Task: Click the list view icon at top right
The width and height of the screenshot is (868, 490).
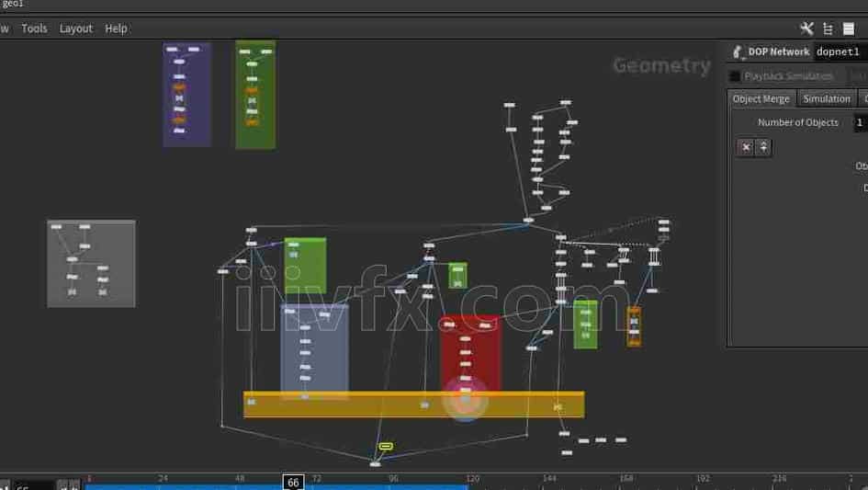Action: (x=849, y=28)
